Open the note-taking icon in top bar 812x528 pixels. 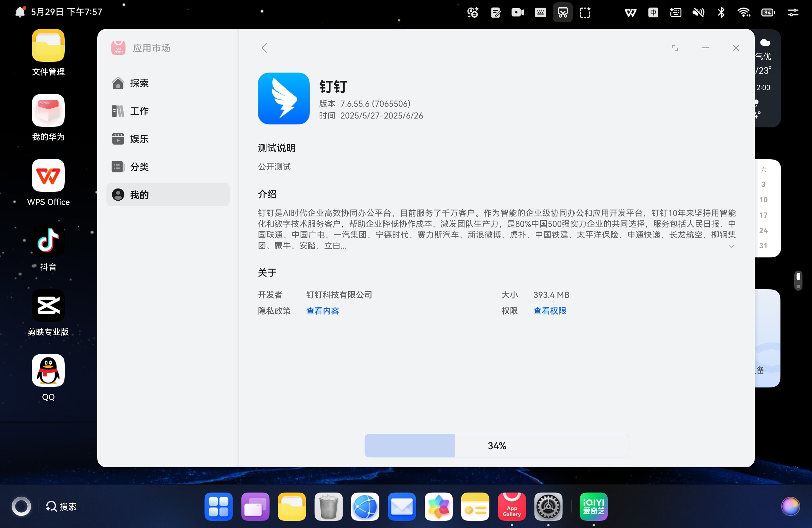pyautogui.click(x=495, y=12)
